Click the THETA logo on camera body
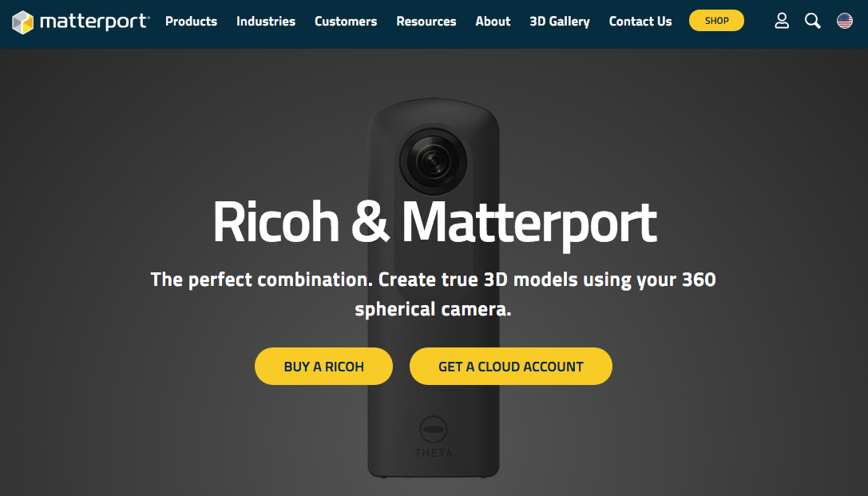This screenshot has width=868, height=496. pyautogui.click(x=434, y=453)
